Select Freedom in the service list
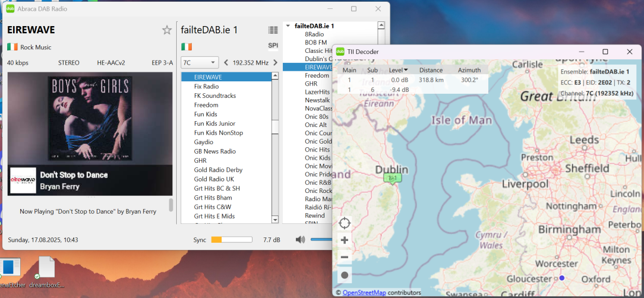This screenshot has width=644, height=298. tap(226, 104)
